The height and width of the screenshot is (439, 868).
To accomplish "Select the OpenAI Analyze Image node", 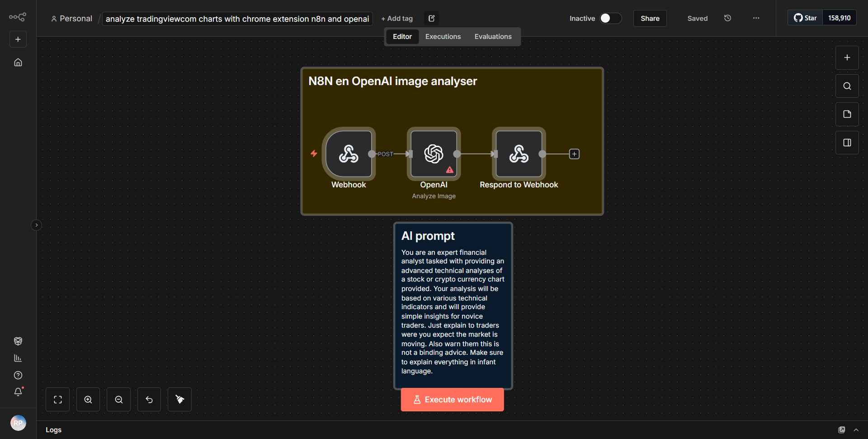I will coord(434,154).
